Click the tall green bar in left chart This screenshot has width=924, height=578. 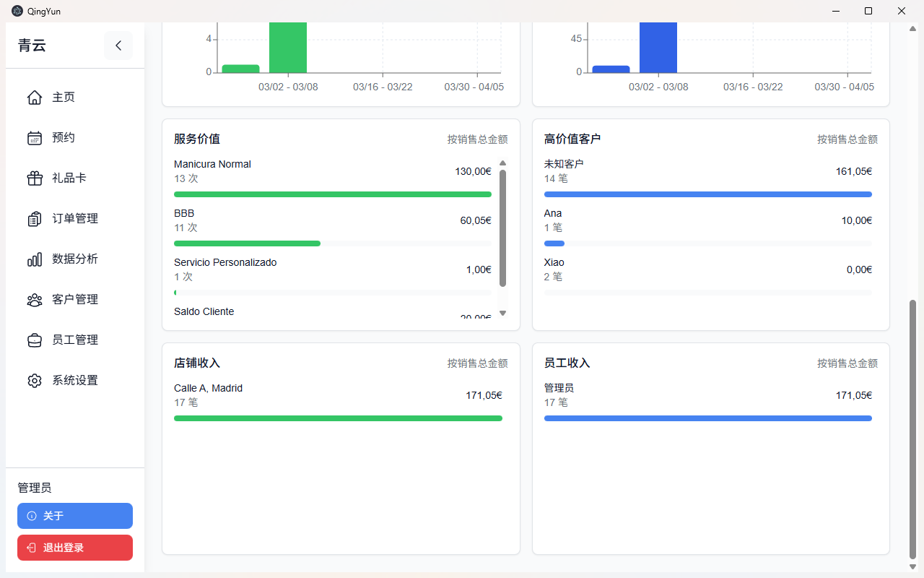(288, 48)
